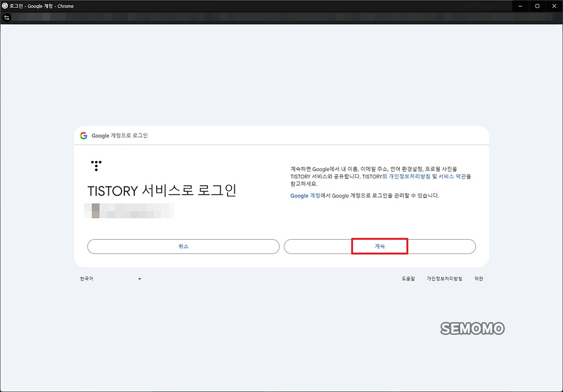Open the Google 계정 link
The image size is (563, 392).
click(305, 196)
